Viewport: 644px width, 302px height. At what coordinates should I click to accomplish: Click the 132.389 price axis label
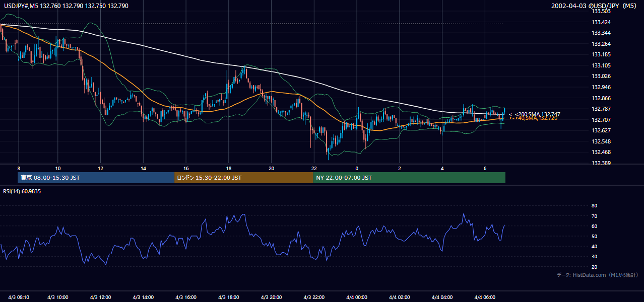pyautogui.click(x=601, y=163)
